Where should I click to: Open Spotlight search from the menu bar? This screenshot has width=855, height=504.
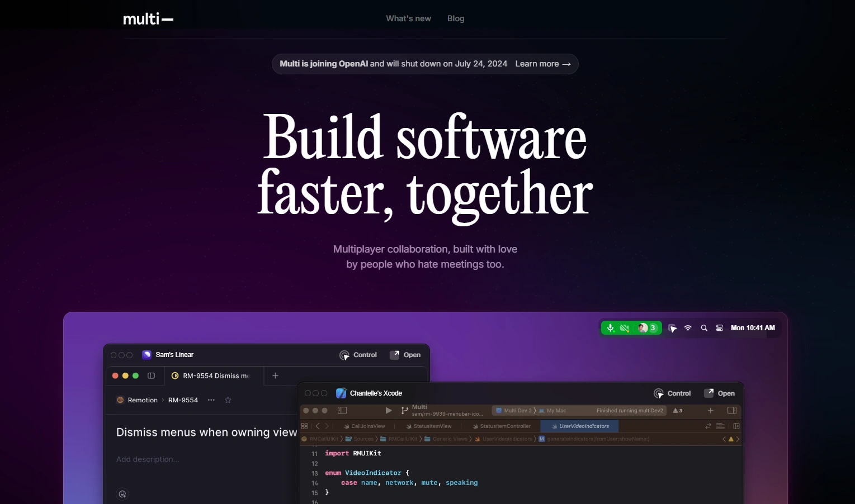point(704,328)
